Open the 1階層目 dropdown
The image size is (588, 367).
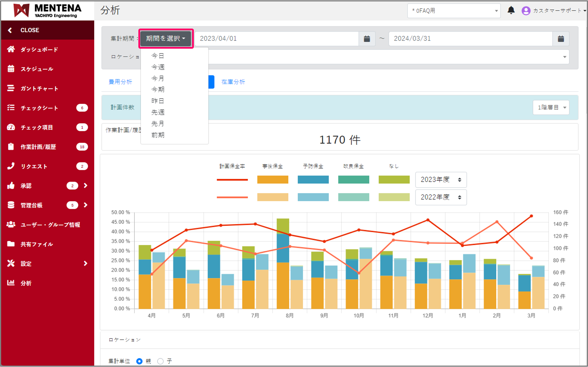tap(551, 108)
